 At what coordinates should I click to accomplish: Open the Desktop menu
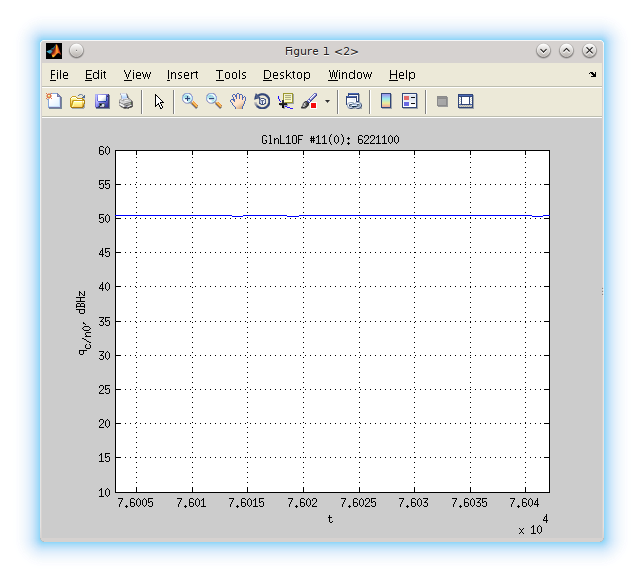point(287,75)
